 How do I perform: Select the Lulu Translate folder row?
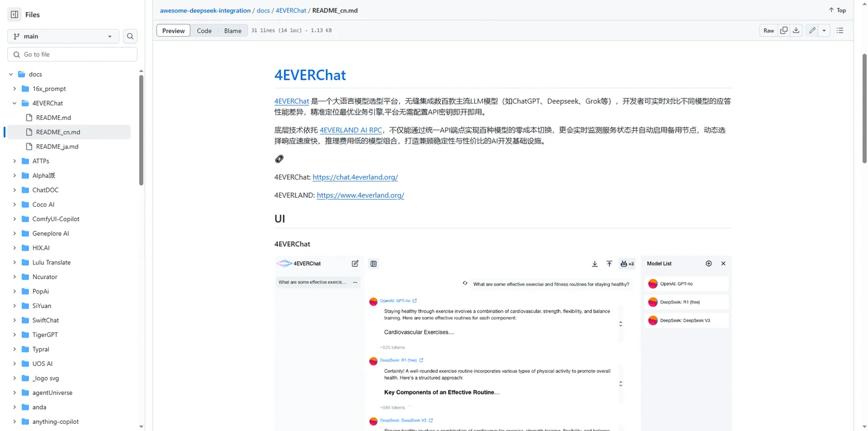68,262
